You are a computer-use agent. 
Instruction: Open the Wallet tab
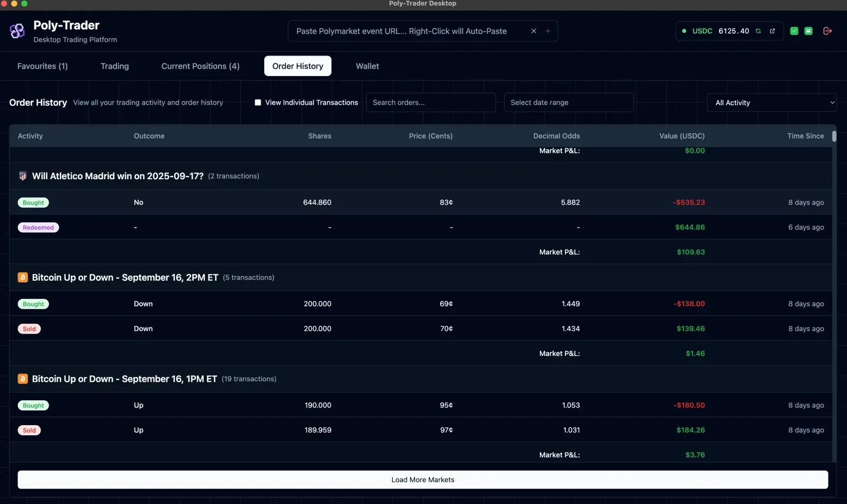(x=367, y=66)
